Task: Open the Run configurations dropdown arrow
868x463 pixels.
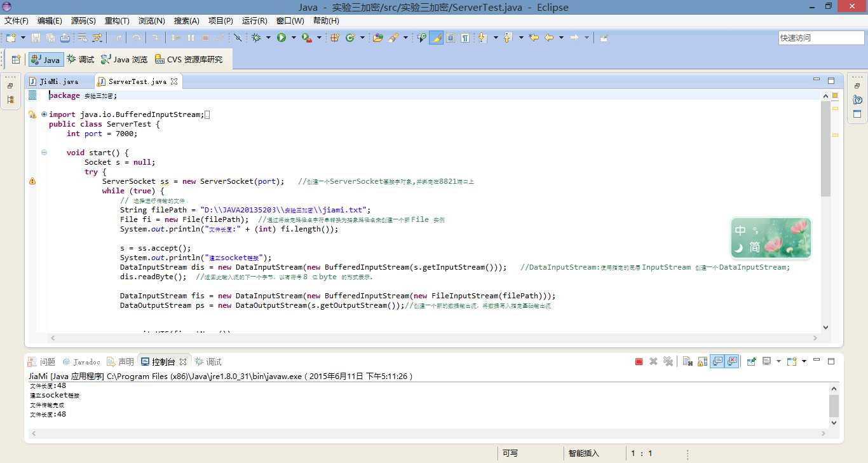Action: (294, 38)
